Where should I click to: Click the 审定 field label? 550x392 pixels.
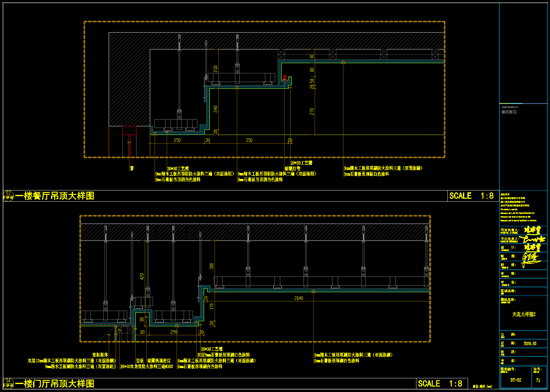coord(508,282)
